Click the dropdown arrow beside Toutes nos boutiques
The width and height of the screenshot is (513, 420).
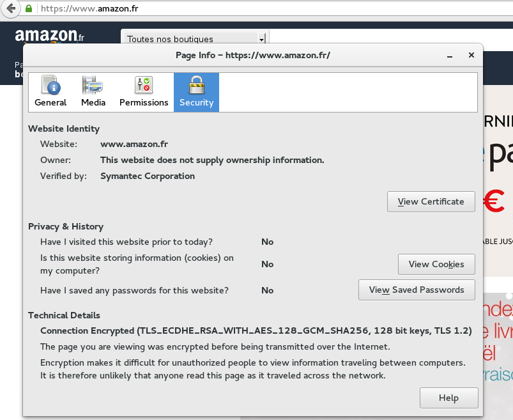(x=261, y=39)
